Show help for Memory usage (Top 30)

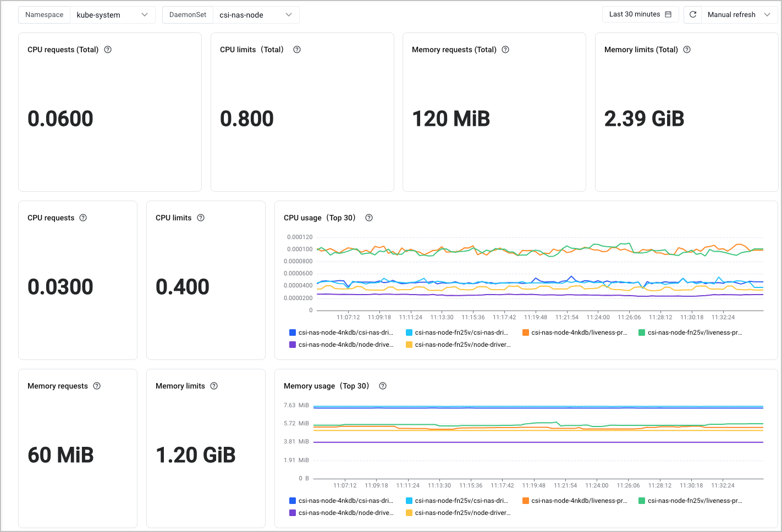[x=383, y=386]
